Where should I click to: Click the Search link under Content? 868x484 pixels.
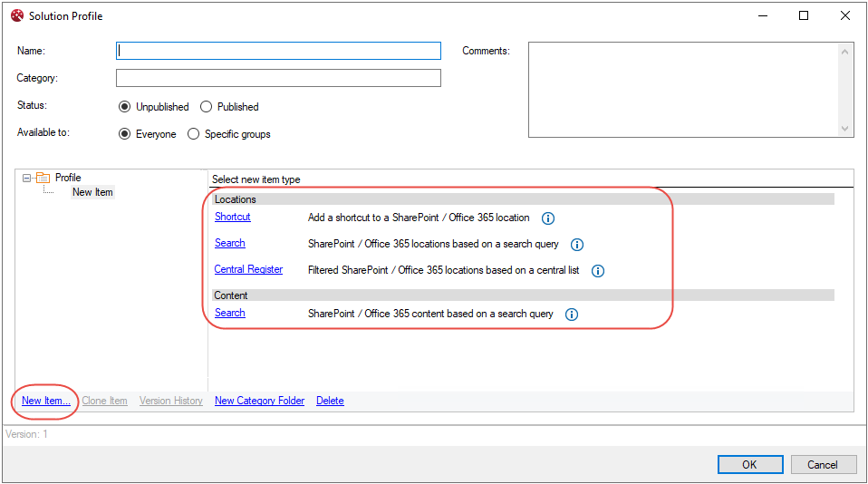[x=229, y=313]
